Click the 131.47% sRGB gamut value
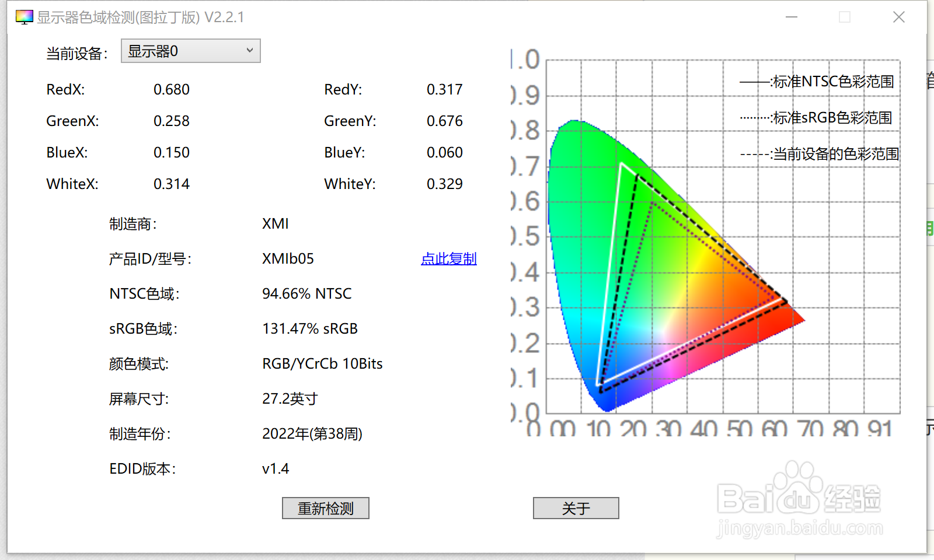Screen dimensions: 934x560 point(310,328)
